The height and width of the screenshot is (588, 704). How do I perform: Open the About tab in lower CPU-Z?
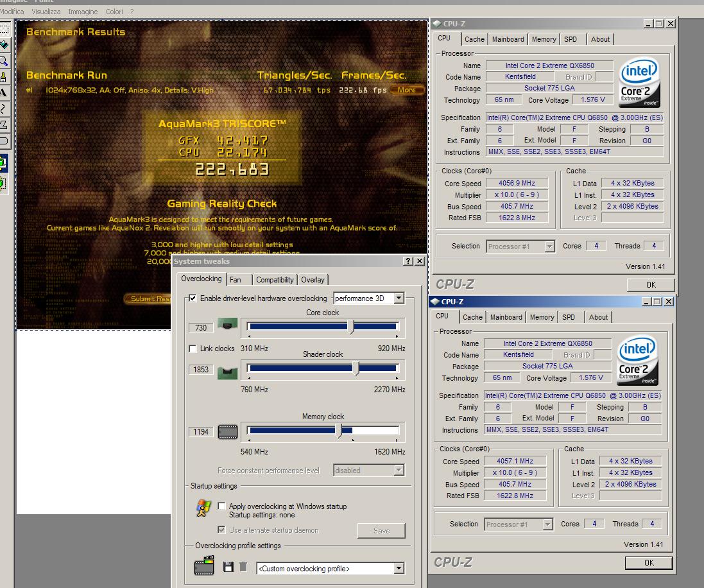(x=598, y=317)
